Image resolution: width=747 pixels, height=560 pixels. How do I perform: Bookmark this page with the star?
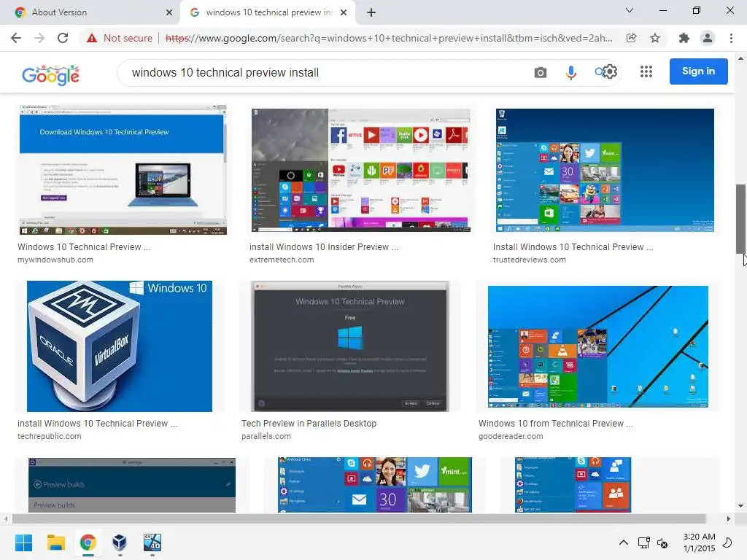pyautogui.click(x=655, y=38)
